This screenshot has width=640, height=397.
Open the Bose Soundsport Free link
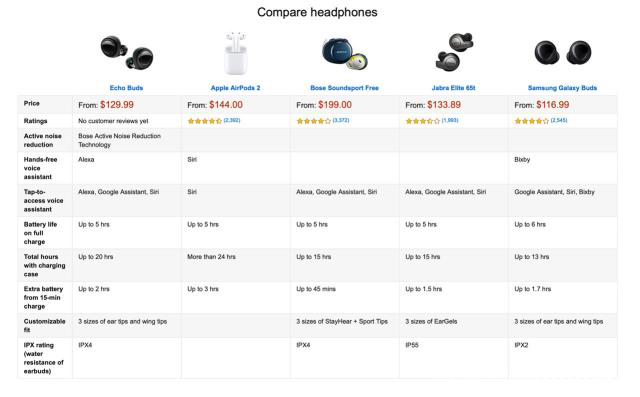pos(344,88)
